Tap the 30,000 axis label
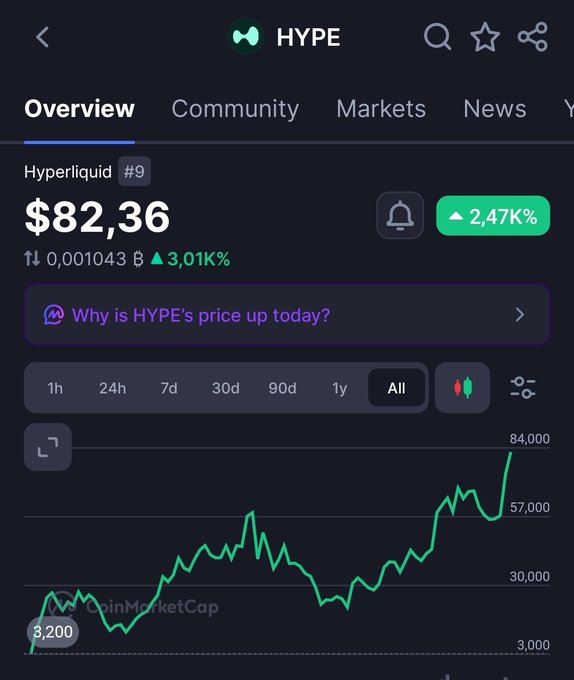The width and height of the screenshot is (574, 680). [x=529, y=576]
